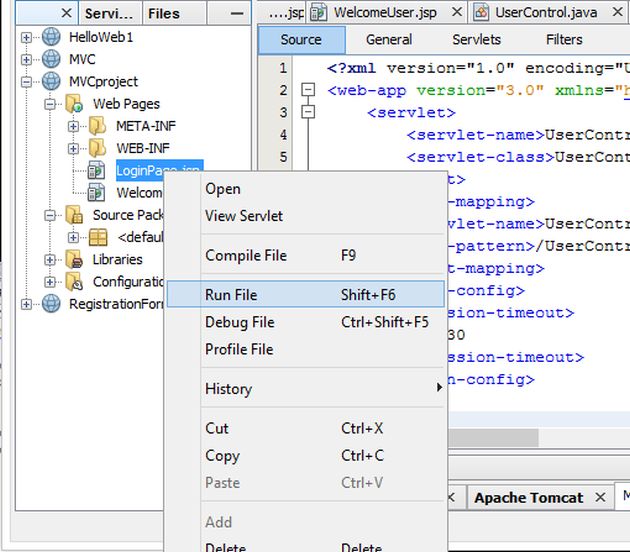Click line number 4 in the gutter
The height and width of the screenshot is (552, 630).
pyautogui.click(x=283, y=135)
